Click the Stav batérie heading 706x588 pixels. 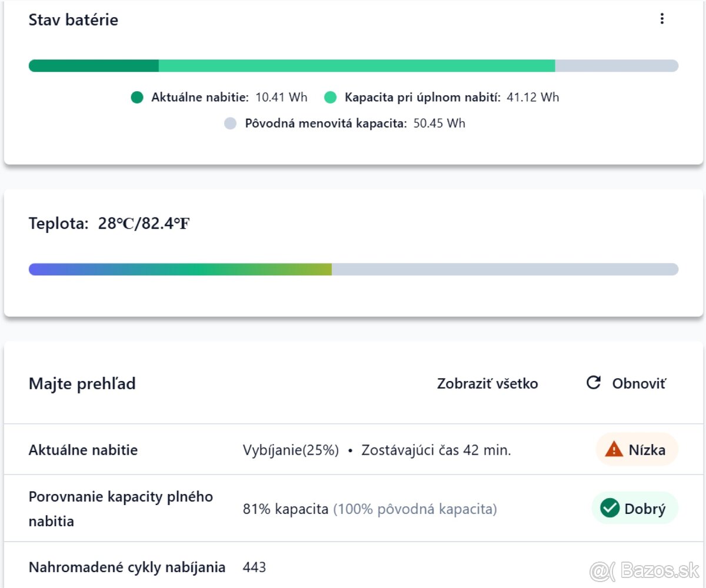(74, 20)
